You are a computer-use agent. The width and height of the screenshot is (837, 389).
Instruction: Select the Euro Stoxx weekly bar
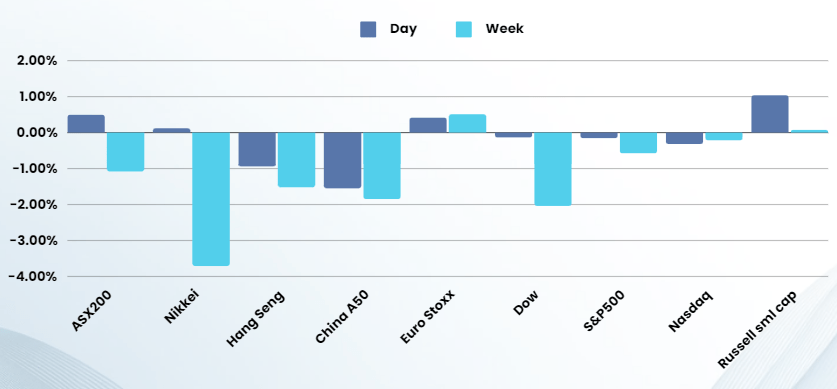(x=467, y=123)
